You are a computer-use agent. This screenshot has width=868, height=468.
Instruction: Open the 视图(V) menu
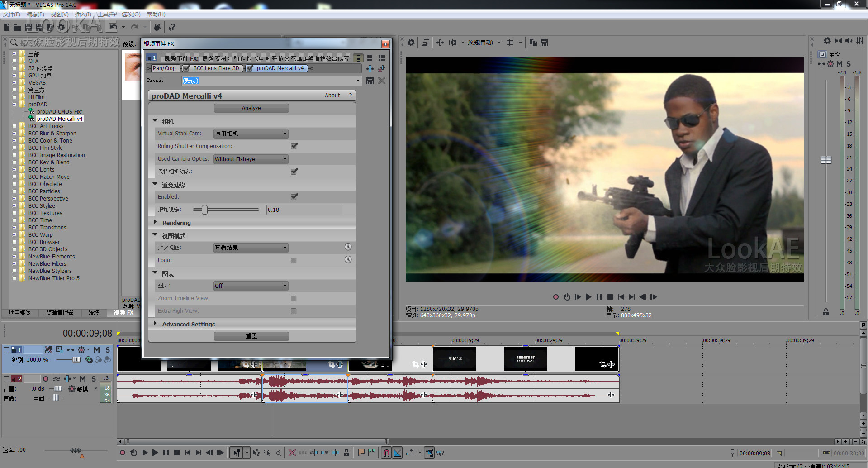pos(59,14)
